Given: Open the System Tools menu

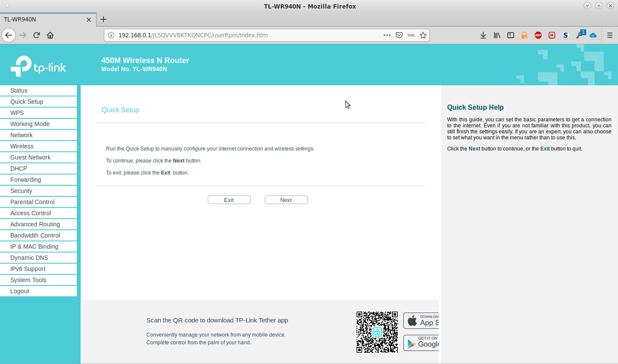Looking at the screenshot, I should [x=28, y=280].
